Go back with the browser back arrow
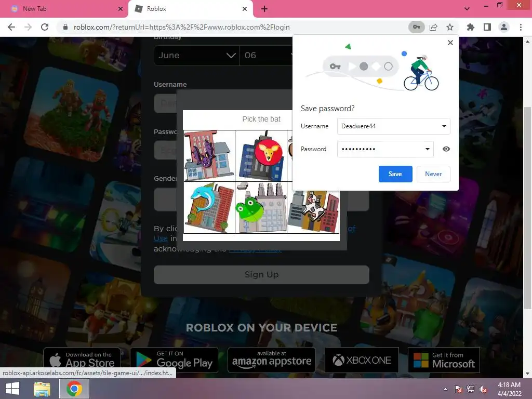 tap(11, 27)
